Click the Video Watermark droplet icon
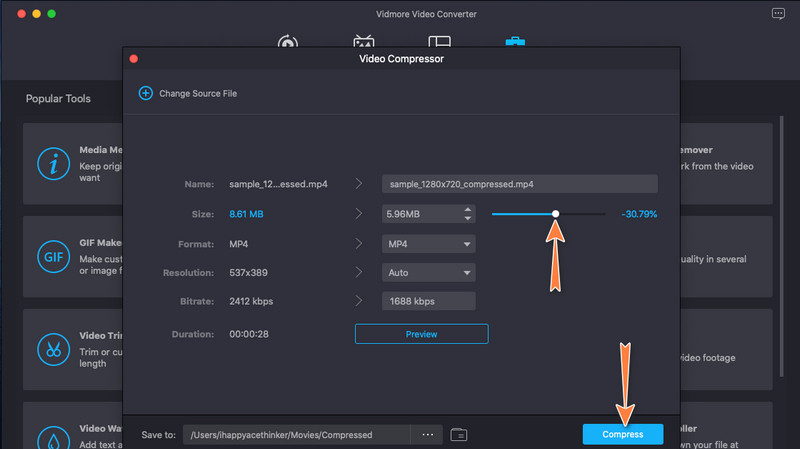The image size is (800, 449). pos(52,436)
